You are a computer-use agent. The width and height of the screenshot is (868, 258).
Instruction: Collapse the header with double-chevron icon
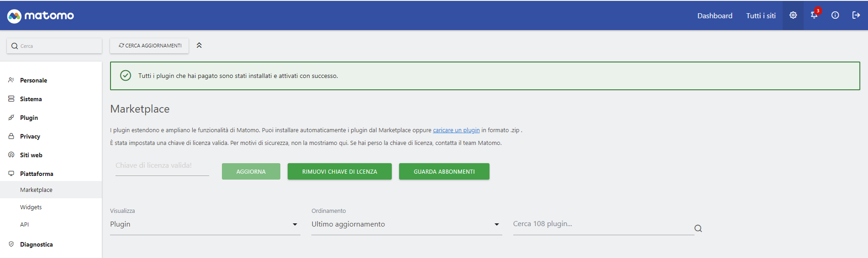click(199, 46)
